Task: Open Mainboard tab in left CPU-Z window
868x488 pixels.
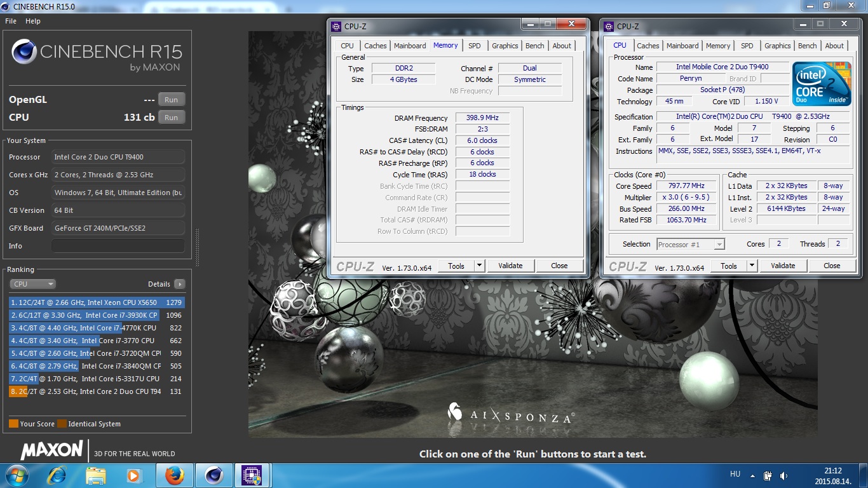Action: coord(410,46)
